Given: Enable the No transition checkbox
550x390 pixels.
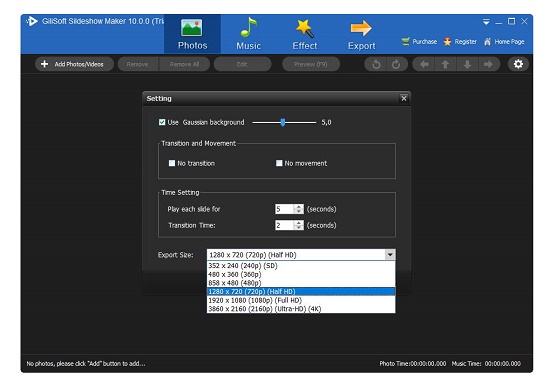Looking at the screenshot, I should (172, 163).
